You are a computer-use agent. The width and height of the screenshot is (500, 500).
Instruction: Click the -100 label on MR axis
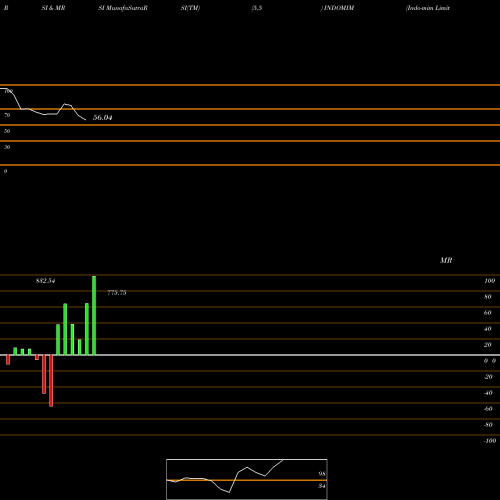tap(490, 441)
